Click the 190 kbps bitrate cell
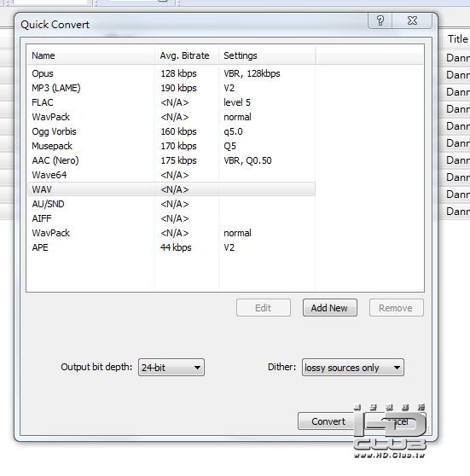 178,88
